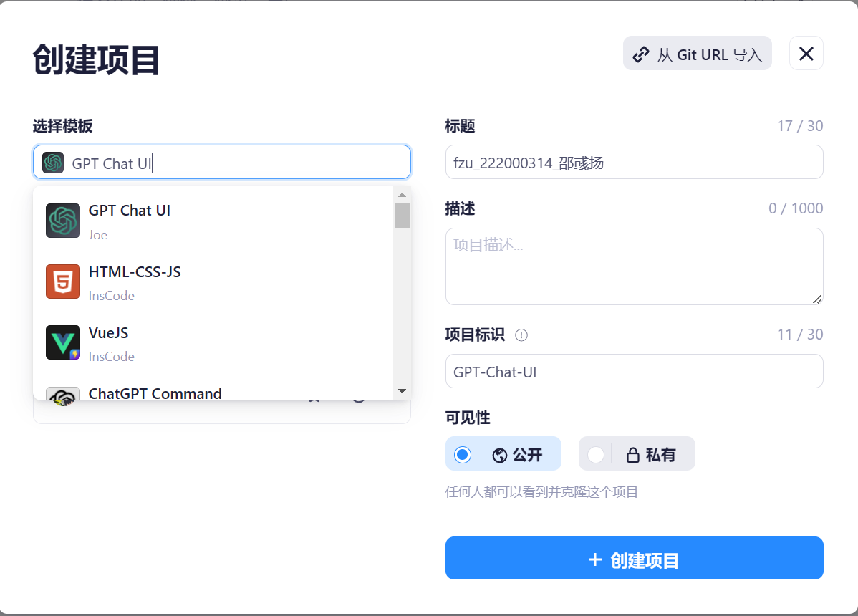Click the OpenAI icon inside template search box
The height and width of the screenshot is (616, 858).
point(53,163)
